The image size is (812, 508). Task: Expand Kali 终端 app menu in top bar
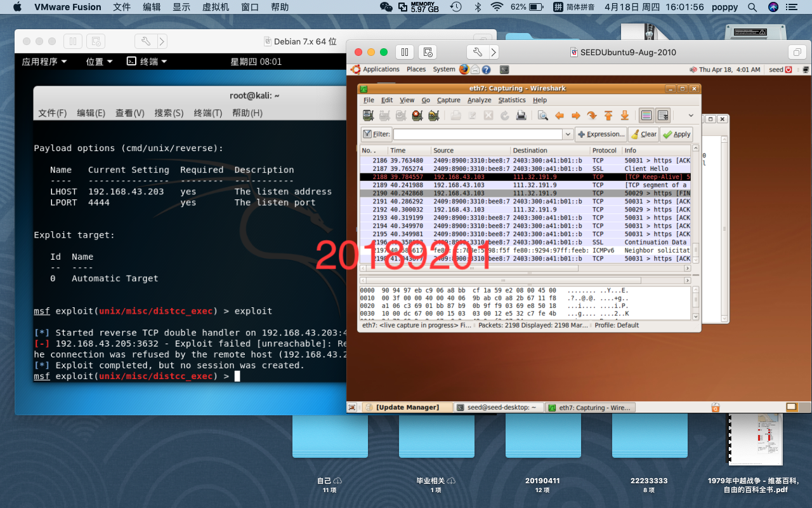tap(147, 62)
